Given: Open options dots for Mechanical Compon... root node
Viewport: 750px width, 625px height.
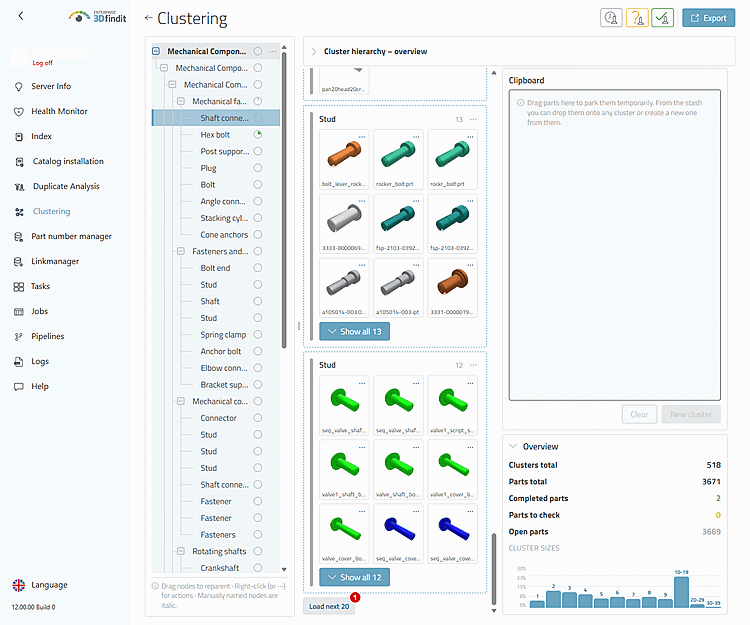Looking at the screenshot, I should (273, 51).
